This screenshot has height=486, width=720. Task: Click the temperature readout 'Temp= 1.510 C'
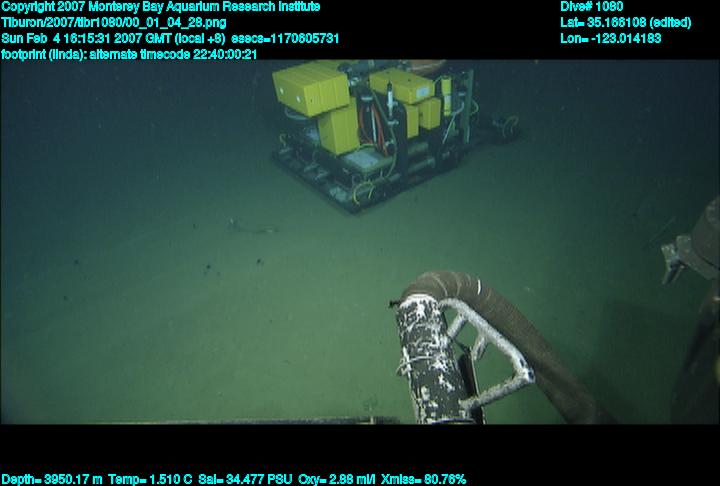150,479
